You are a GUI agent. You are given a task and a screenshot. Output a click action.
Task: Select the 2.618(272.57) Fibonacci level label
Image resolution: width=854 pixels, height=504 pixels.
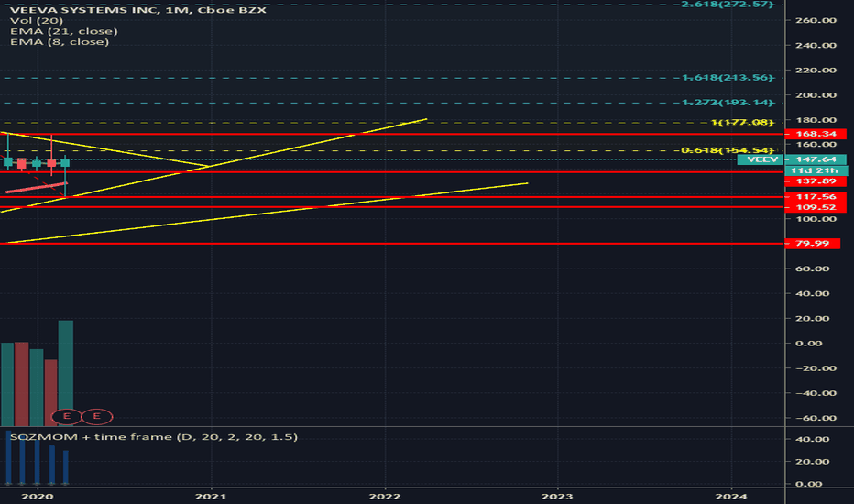pos(728,5)
